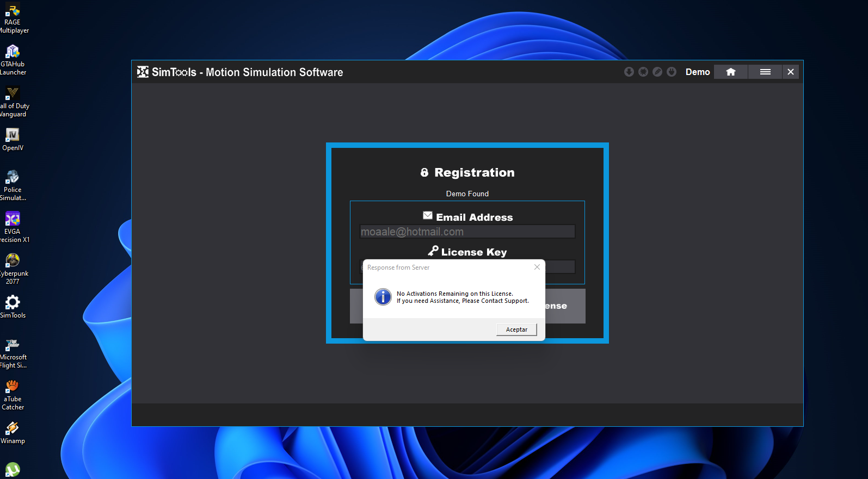Image resolution: width=868 pixels, height=479 pixels.
Task: Click the starburst status icon in title bar
Action: tap(643, 72)
